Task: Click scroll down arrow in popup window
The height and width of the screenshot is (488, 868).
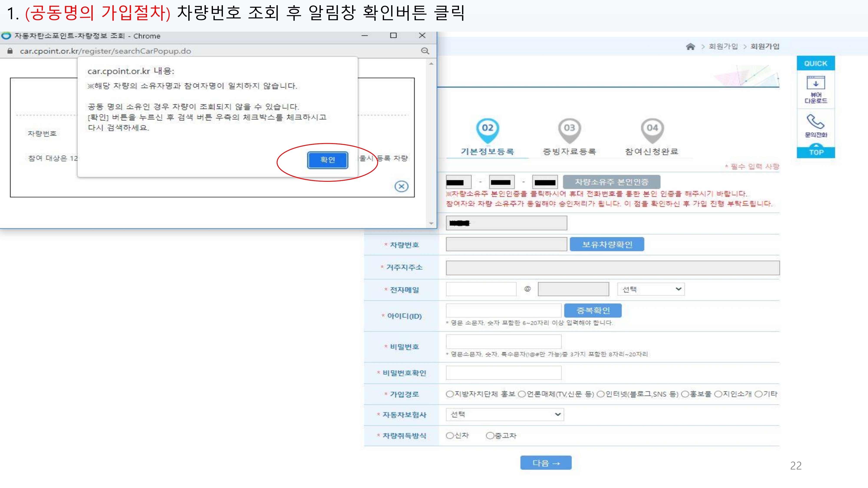Action: pos(431,223)
